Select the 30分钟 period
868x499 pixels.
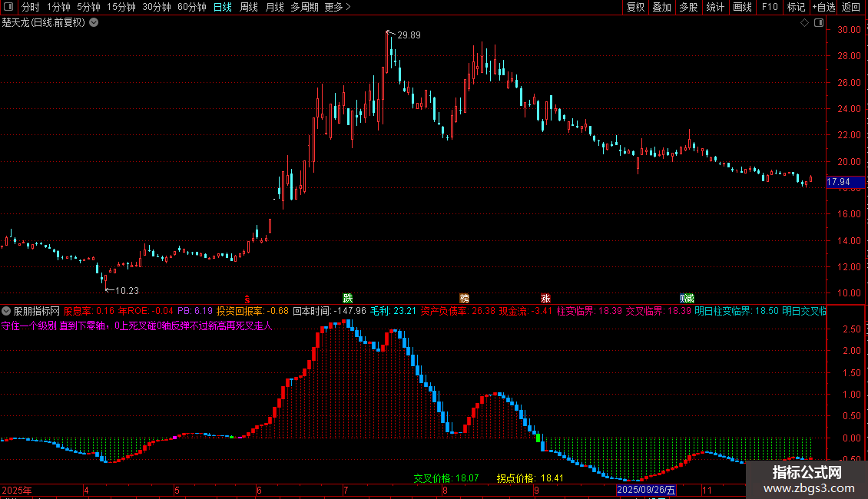pos(157,7)
